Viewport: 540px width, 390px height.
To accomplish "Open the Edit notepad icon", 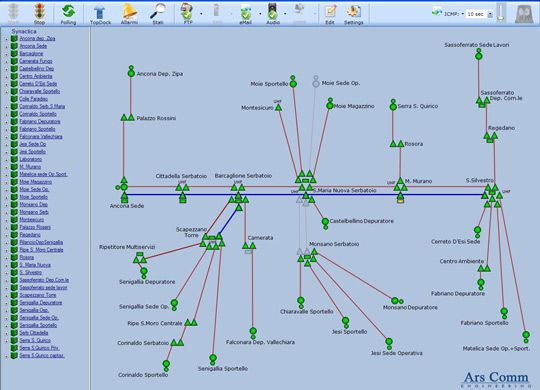I will 330,12.
